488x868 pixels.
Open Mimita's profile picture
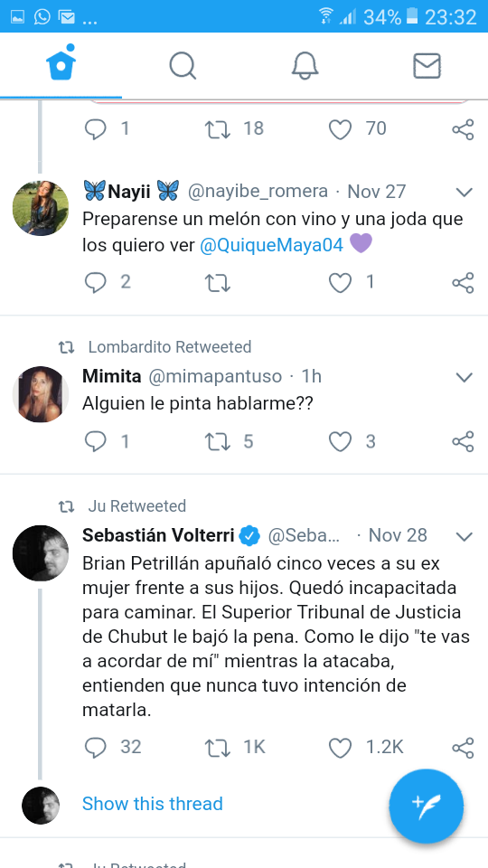click(41, 394)
